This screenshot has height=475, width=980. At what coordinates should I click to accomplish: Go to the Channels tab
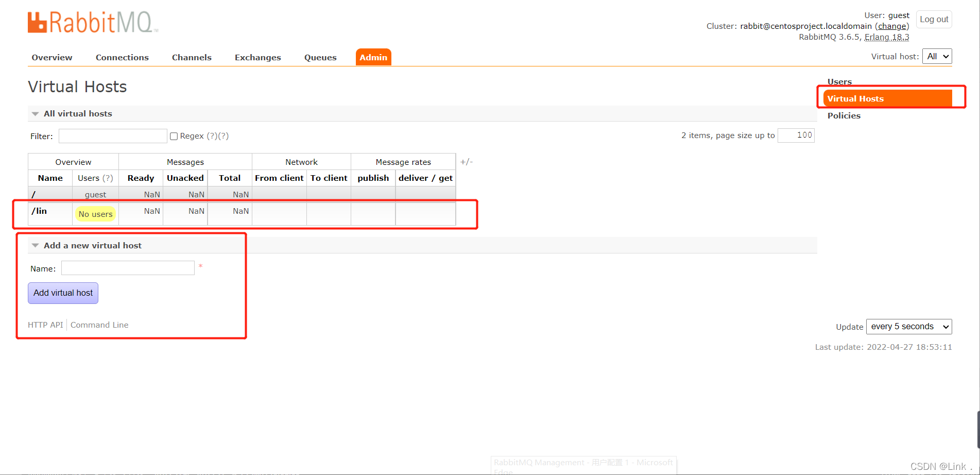tap(192, 57)
